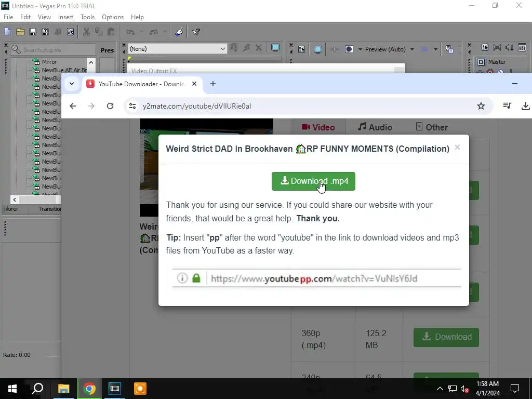The height and width of the screenshot is (399, 532).
Task: Click the downmix output icon in Master panel
Action: pos(497,47)
